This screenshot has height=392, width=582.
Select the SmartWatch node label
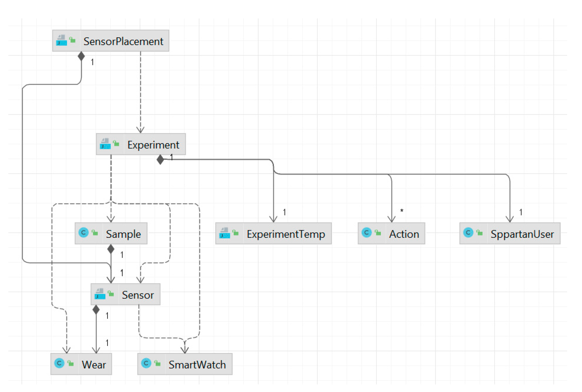click(x=197, y=365)
